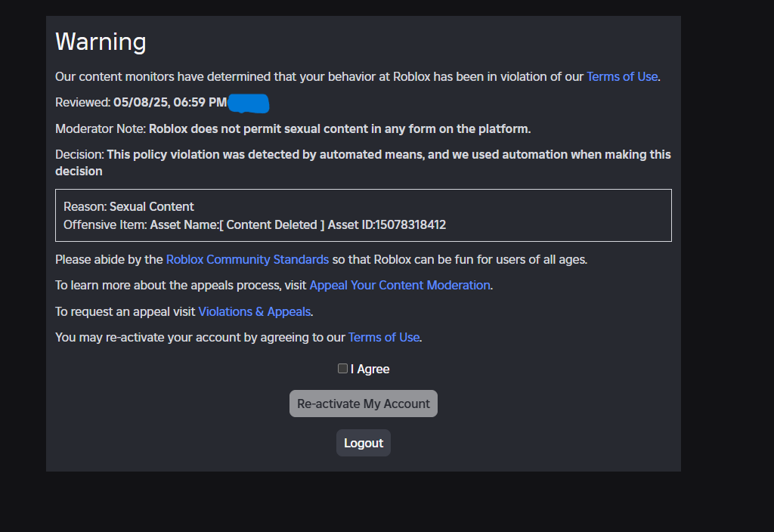Check the I Agree checkbox
Image resolution: width=774 pixels, height=532 pixels.
pos(342,368)
